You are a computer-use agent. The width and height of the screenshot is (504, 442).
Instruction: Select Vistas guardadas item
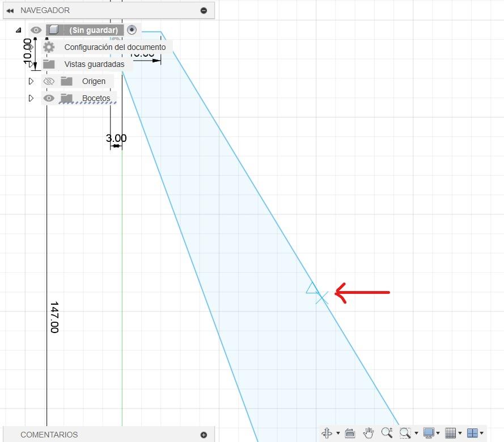(x=94, y=64)
